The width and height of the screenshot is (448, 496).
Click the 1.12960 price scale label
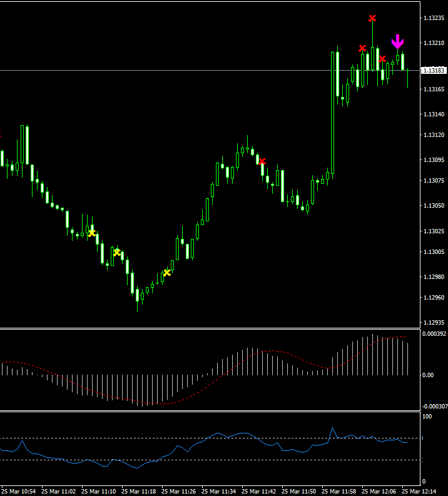coord(434,298)
